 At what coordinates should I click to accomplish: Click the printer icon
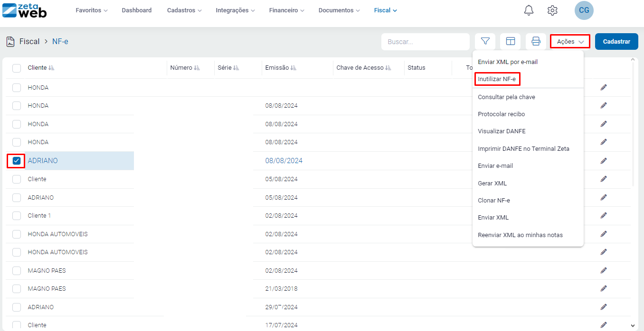click(536, 42)
